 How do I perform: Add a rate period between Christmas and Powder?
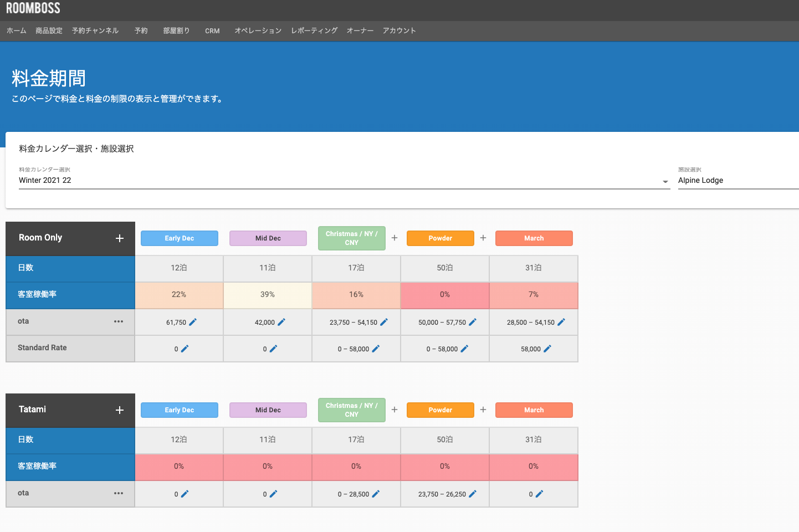tap(394, 238)
